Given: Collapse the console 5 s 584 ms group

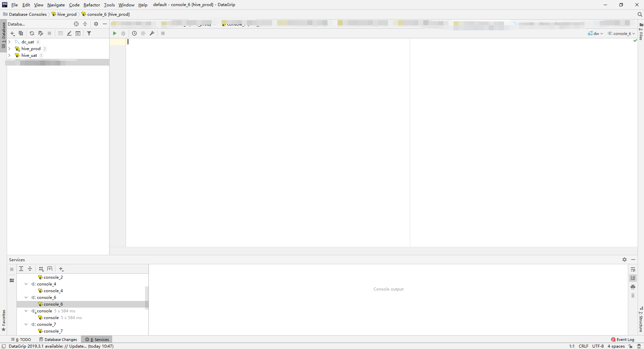Looking at the screenshot, I should 26,311.
